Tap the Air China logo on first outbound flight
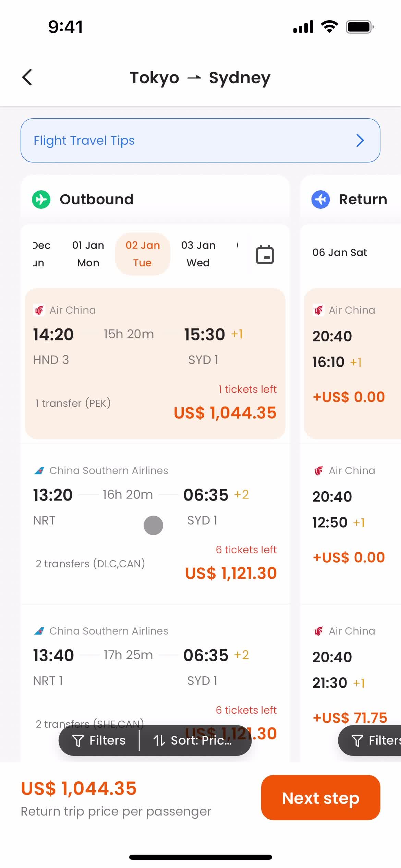The image size is (401, 868). point(39,310)
